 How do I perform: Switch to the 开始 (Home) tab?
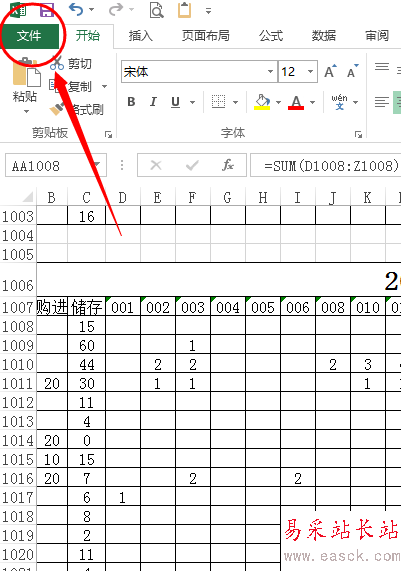(x=87, y=36)
